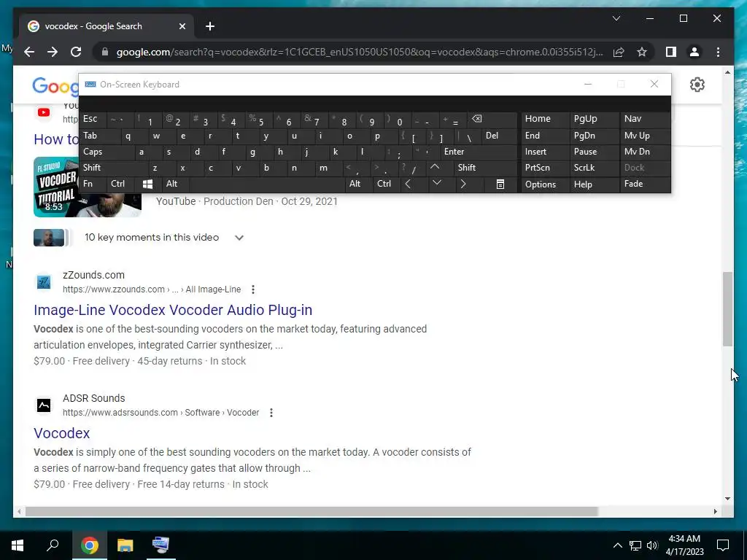Click Backspace key on On-Screen Keyboard
The width and height of the screenshot is (747, 560).
point(492,120)
